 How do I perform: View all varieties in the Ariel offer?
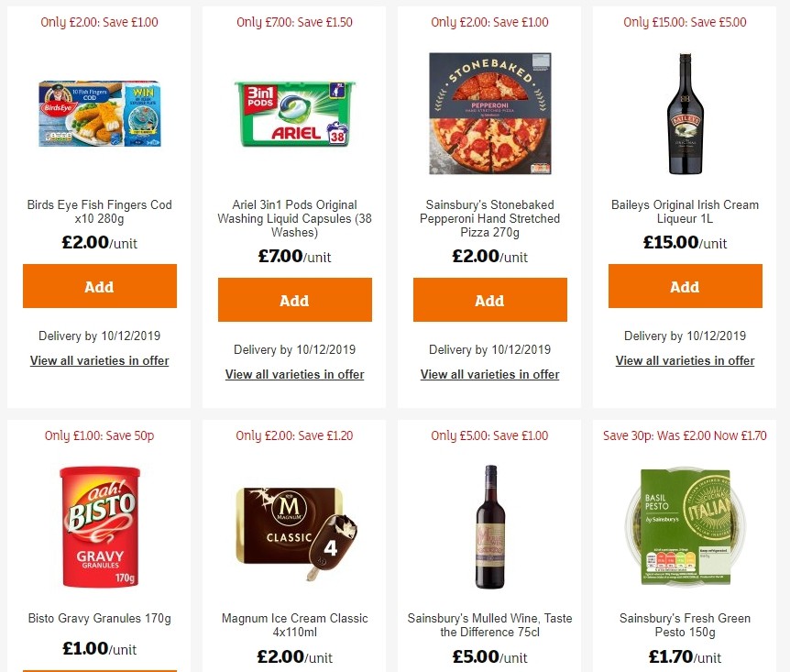294,374
